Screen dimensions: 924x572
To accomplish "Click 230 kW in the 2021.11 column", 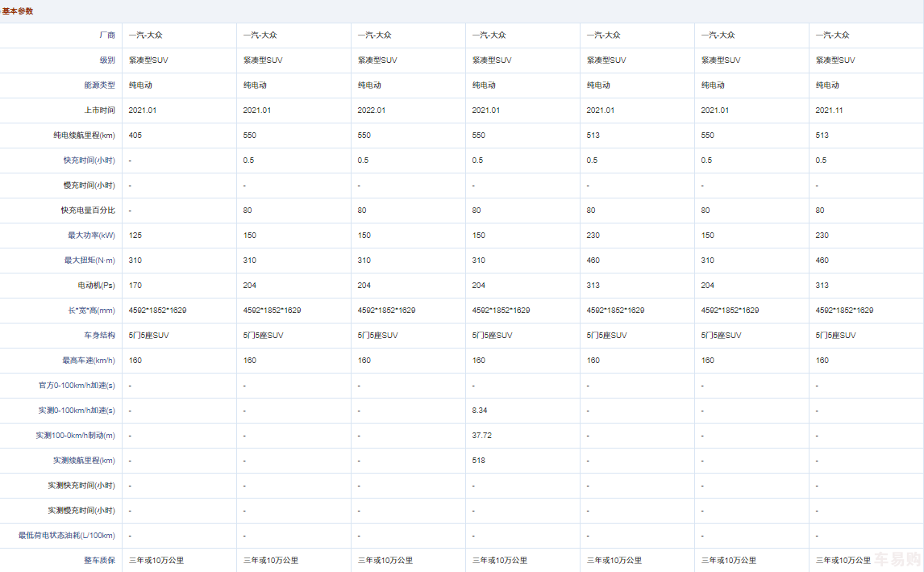I will click(822, 236).
